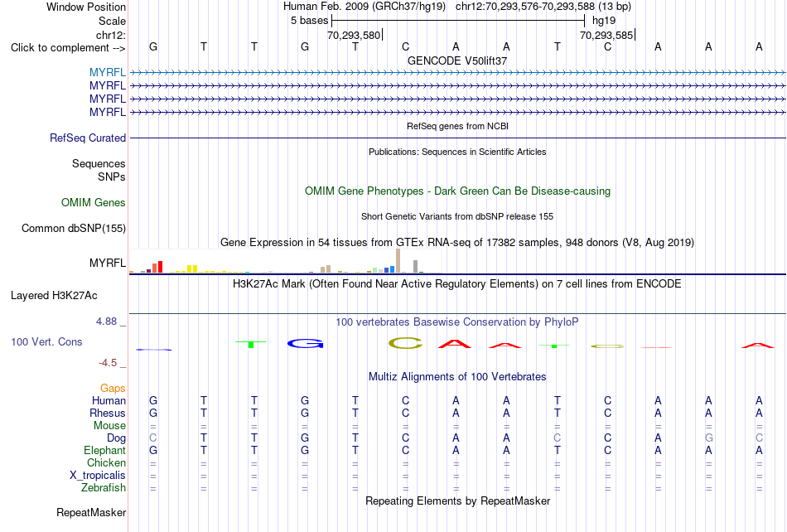Click the hg19 label beside the scale bar

click(604, 21)
